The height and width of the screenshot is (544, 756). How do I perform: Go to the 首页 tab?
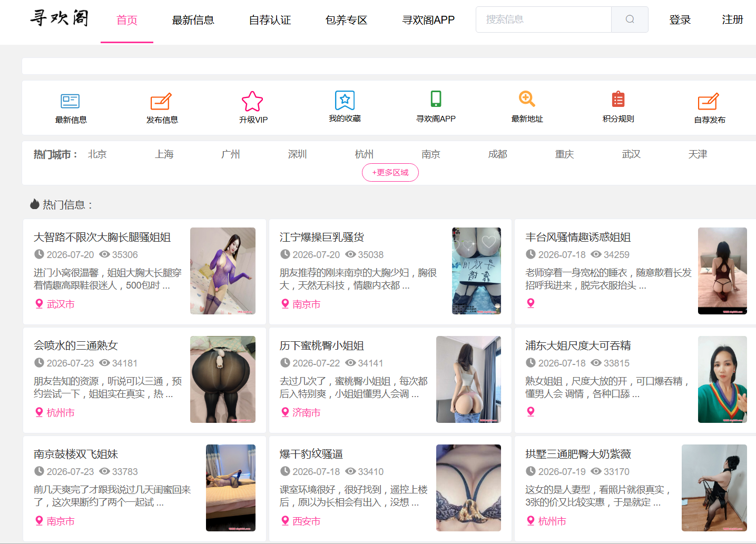127,20
